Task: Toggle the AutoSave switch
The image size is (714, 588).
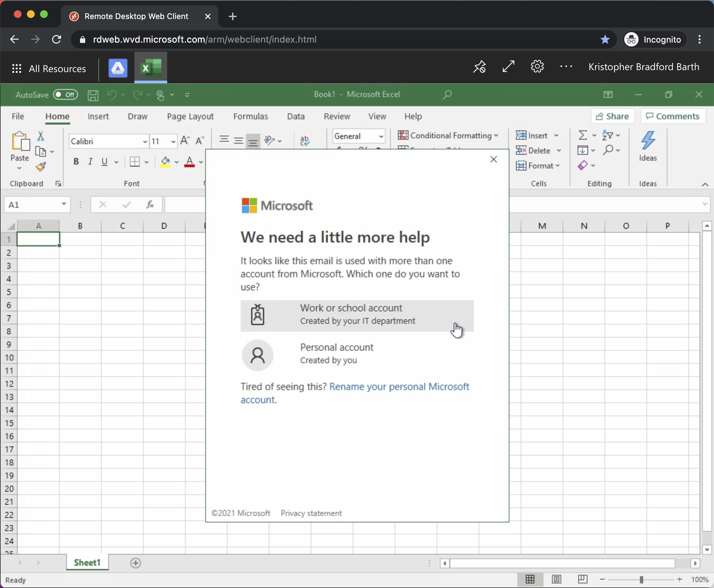Action: pos(65,94)
